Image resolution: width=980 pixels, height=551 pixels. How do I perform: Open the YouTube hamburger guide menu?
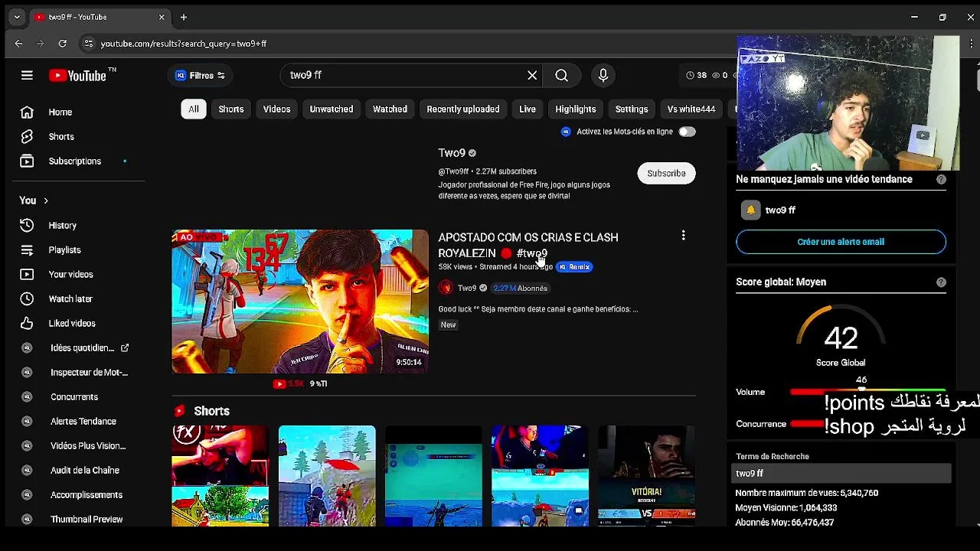pos(27,75)
